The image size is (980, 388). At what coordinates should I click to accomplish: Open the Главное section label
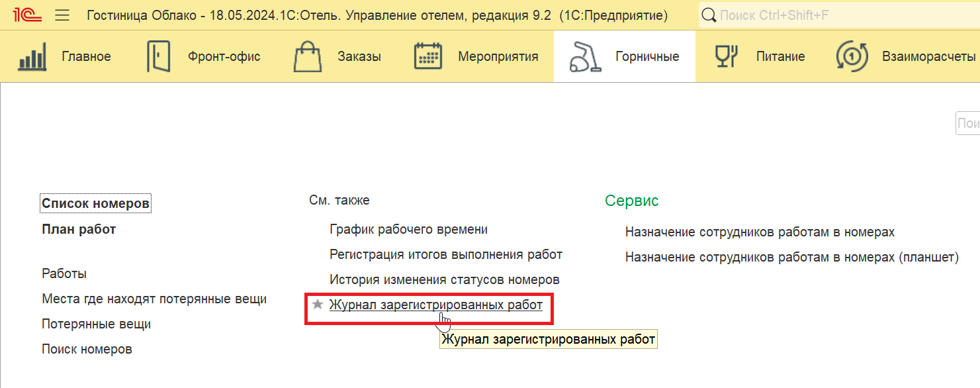pos(86,56)
